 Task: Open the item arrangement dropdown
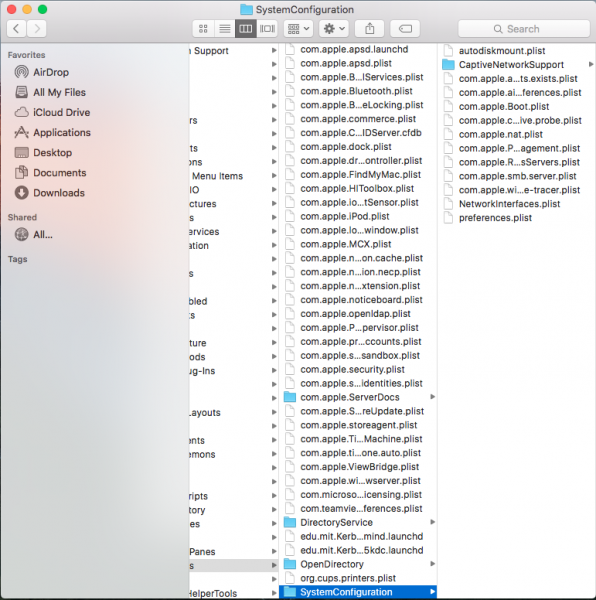coord(298,29)
